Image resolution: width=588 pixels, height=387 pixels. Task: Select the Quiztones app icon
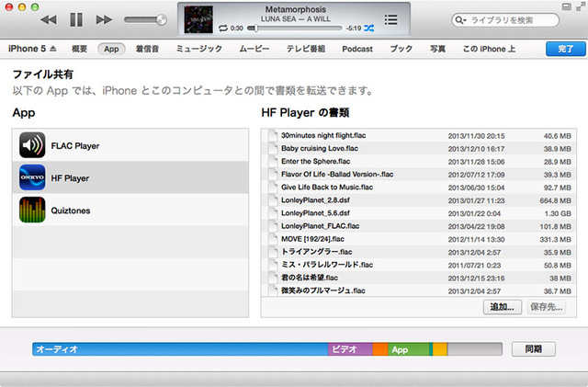click(x=33, y=210)
